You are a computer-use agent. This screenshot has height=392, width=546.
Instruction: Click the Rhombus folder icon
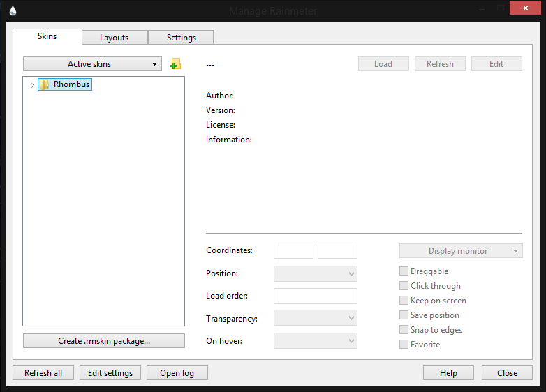coord(44,84)
